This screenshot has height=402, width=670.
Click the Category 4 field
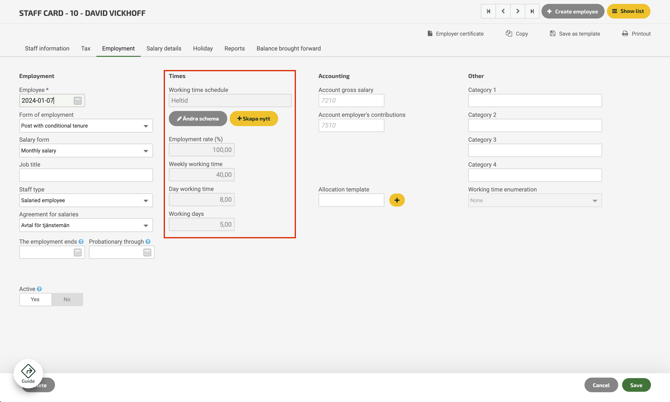[535, 175]
